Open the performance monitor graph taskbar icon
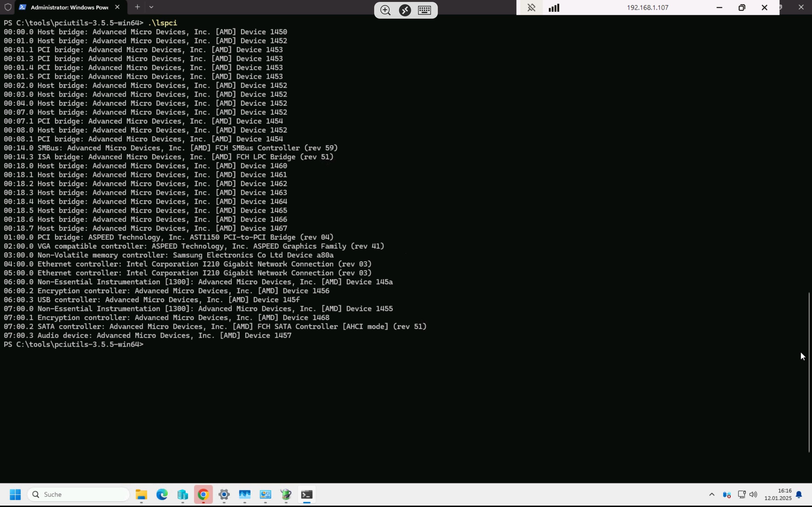812x507 pixels. point(245,494)
